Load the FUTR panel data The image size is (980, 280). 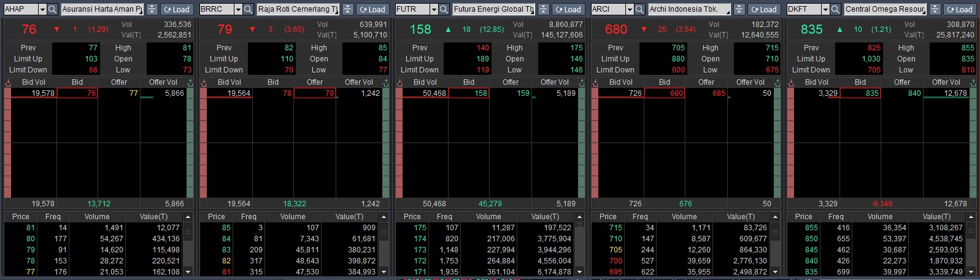(x=569, y=9)
